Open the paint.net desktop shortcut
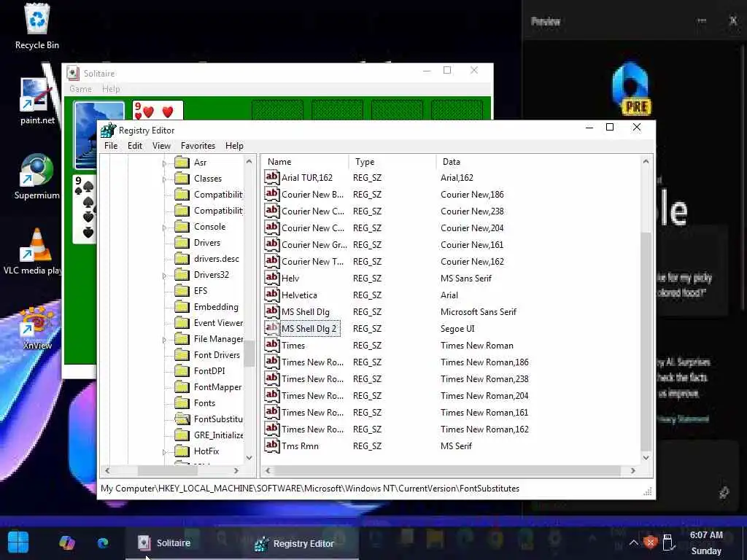 (37, 101)
